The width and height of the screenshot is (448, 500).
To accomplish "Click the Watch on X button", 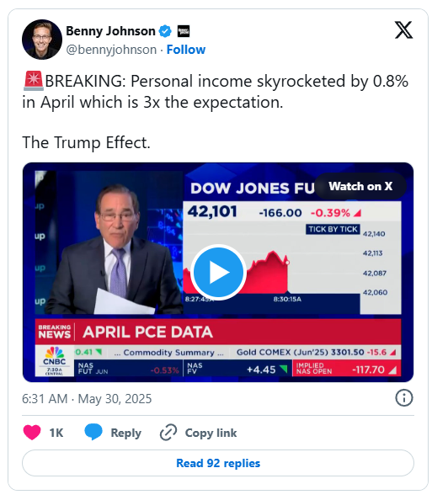I will [x=360, y=186].
